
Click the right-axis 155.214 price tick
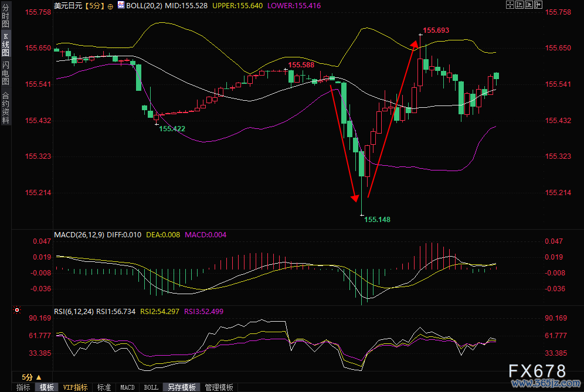[558, 193]
